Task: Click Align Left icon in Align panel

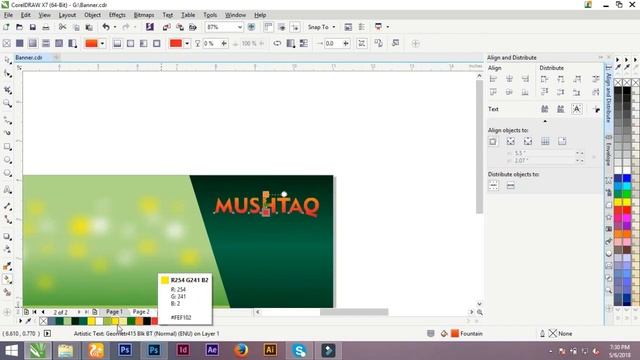Action: (493, 79)
